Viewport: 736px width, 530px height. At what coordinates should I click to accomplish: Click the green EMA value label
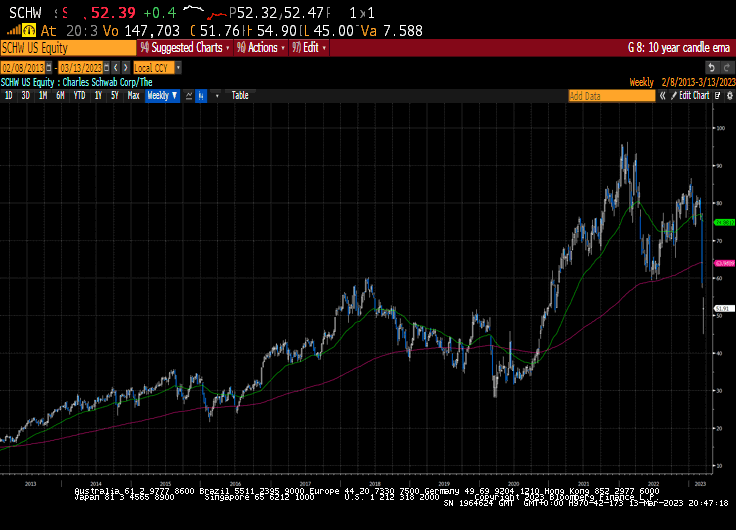[x=724, y=222]
